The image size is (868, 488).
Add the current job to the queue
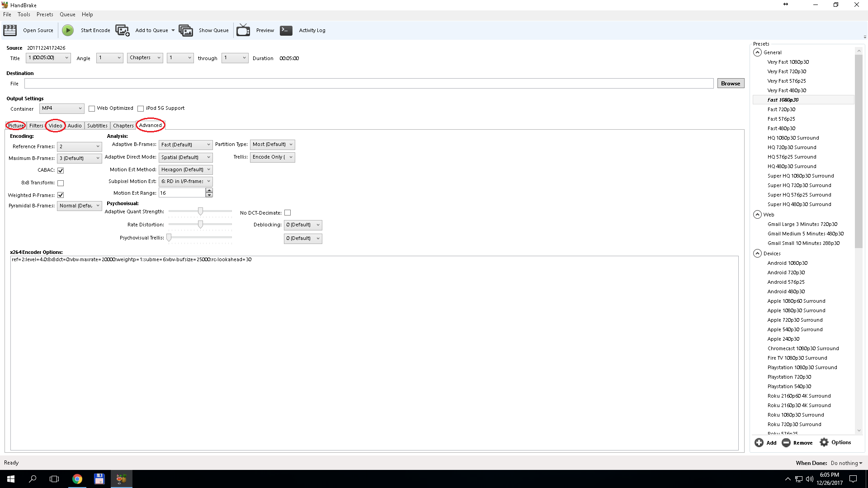[x=151, y=30]
